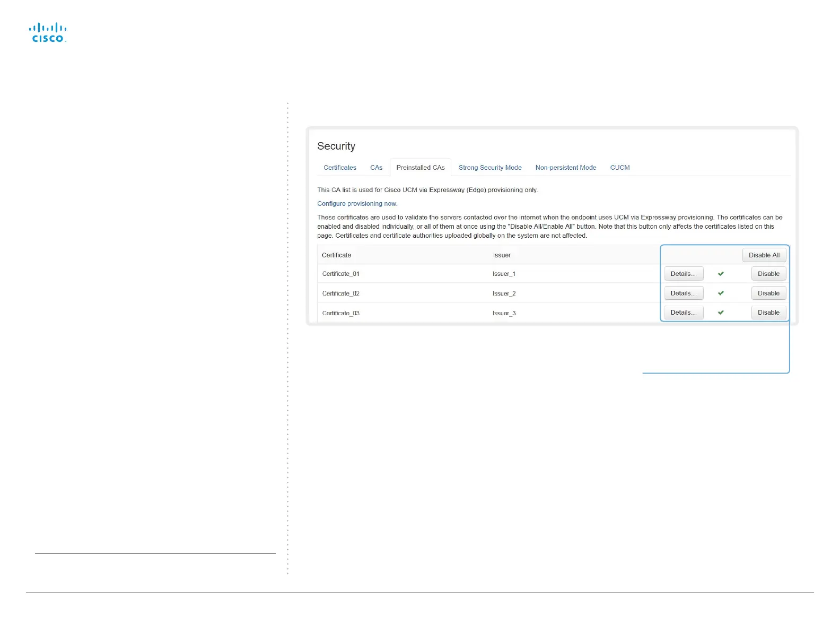
Task: Go to the Non-persistent Mode tab
Action: tap(566, 168)
